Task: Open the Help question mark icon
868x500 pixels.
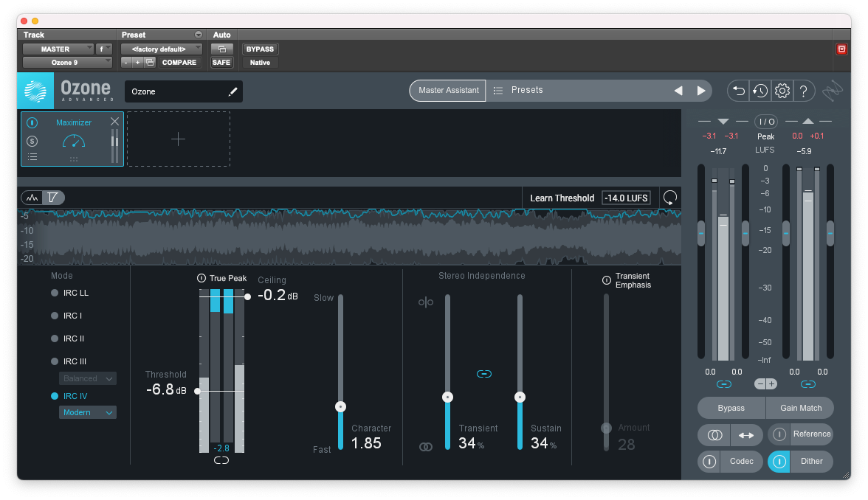Action: coord(803,91)
